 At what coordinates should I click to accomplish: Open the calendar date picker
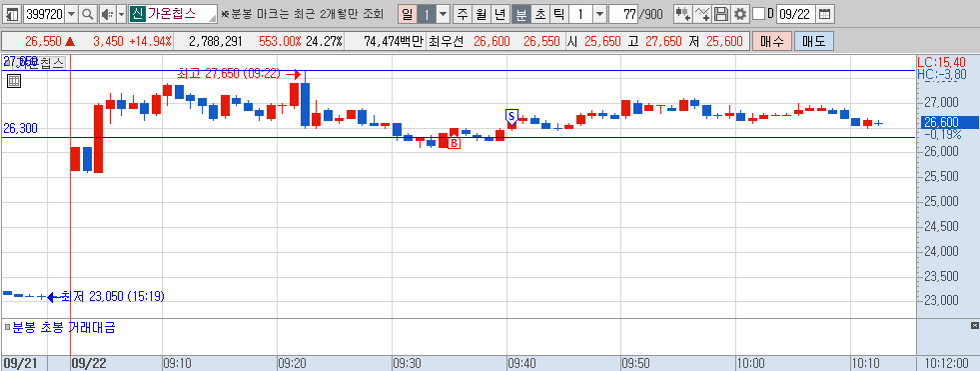(825, 13)
